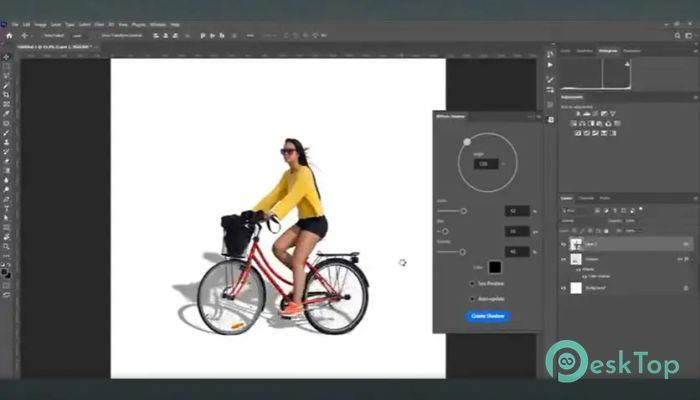Open the angle dropdown arrow in shadow panel
This screenshot has width=700, height=400.
(x=503, y=164)
